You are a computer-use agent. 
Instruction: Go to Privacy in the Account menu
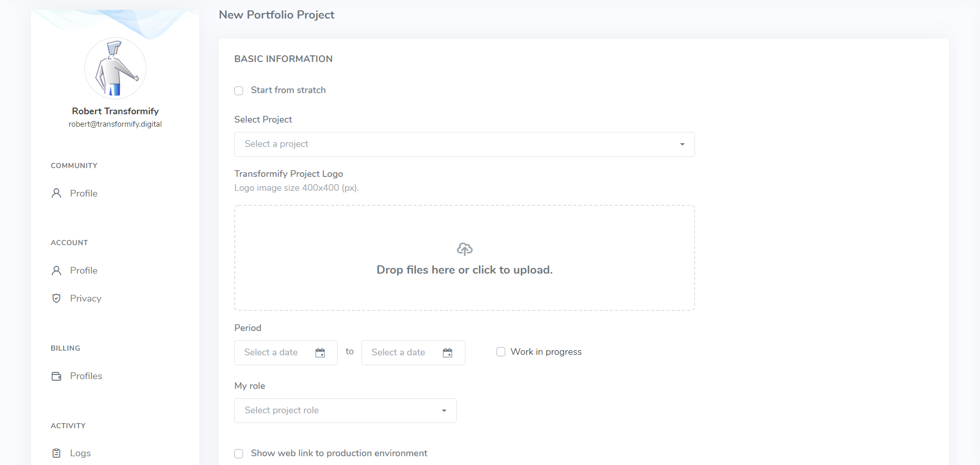click(x=85, y=298)
